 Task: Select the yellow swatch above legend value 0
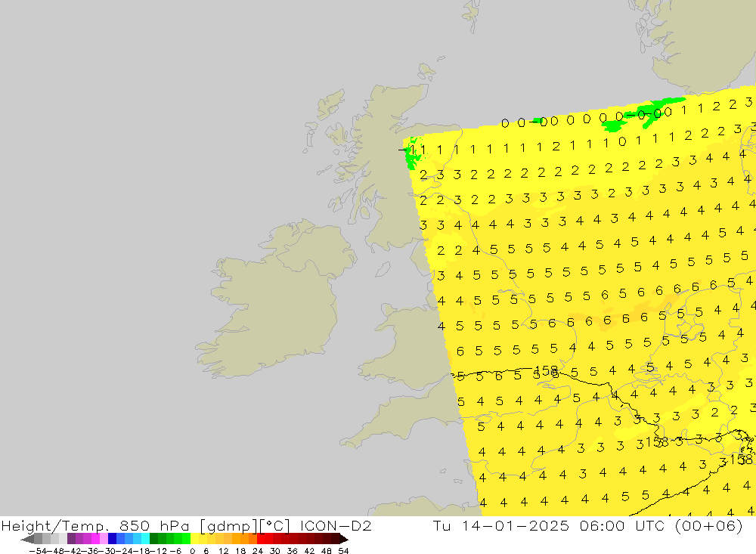coord(195,539)
